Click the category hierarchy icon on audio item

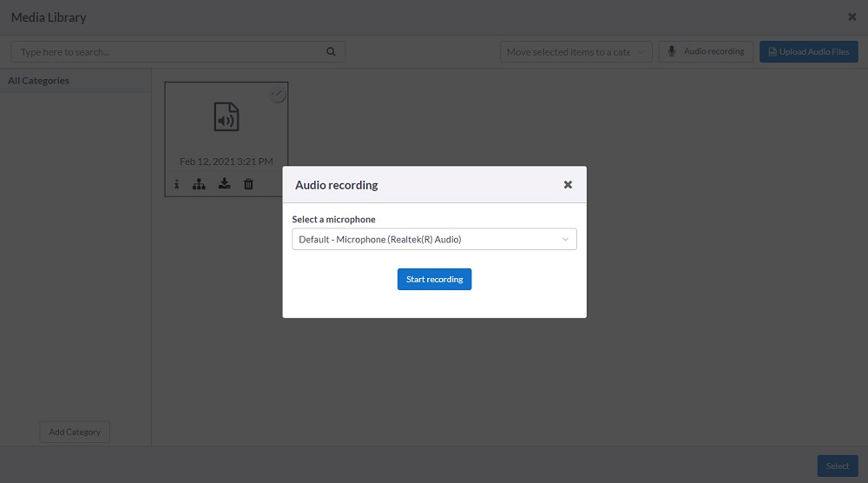[199, 184]
